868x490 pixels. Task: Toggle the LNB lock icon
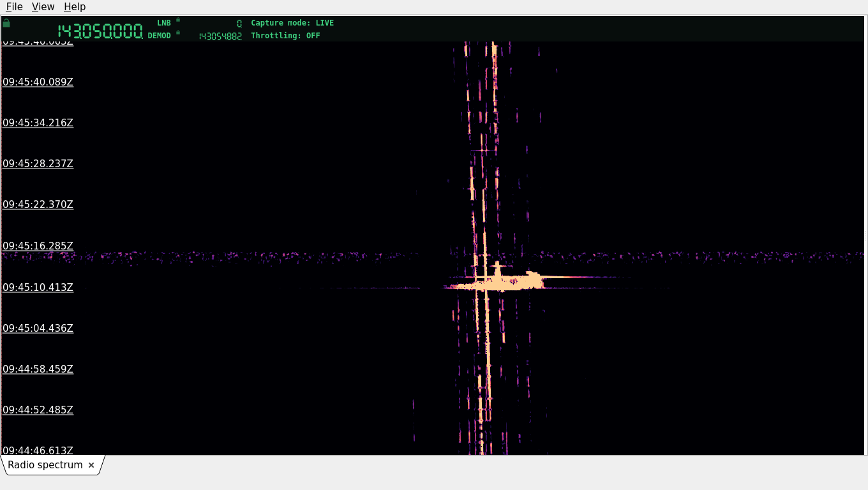(x=178, y=20)
